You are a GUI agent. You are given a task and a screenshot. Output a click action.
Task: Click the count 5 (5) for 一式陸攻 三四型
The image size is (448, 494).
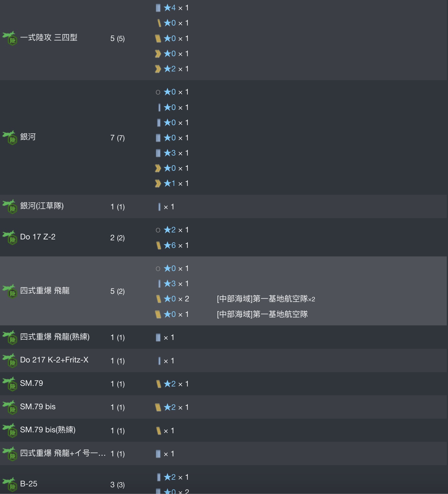tap(117, 39)
